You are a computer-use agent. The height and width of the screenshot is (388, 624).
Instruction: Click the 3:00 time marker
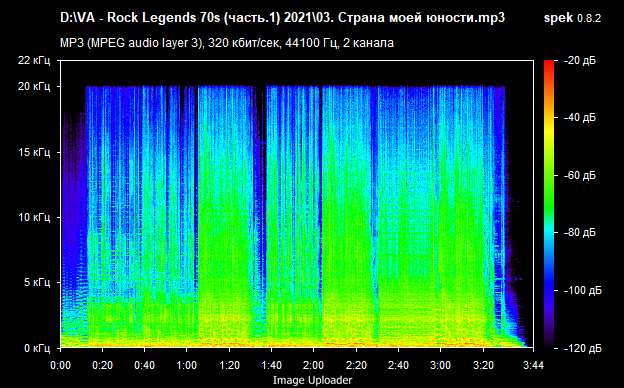pyautogui.click(x=441, y=365)
